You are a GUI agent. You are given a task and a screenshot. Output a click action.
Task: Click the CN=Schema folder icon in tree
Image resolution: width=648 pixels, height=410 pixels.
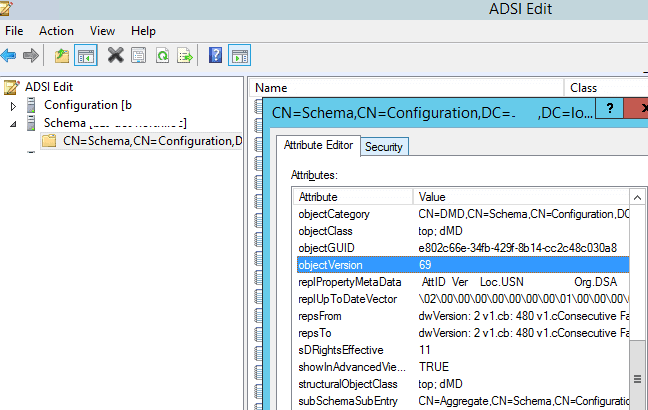coord(49,141)
